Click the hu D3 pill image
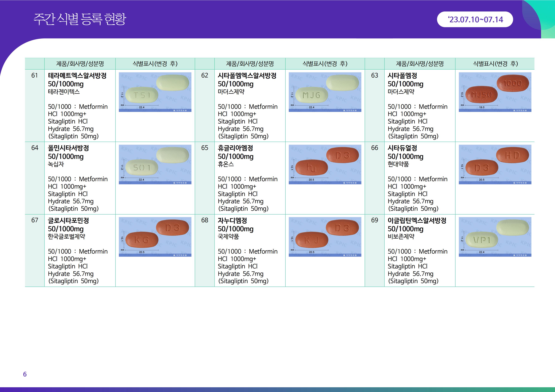 pos(325,164)
